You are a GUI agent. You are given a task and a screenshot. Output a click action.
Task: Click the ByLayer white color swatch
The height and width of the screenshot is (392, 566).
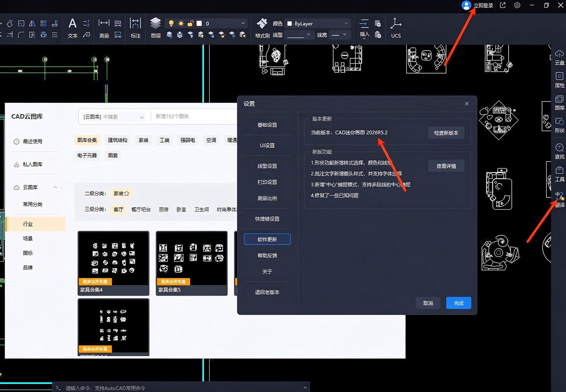tap(289, 23)
